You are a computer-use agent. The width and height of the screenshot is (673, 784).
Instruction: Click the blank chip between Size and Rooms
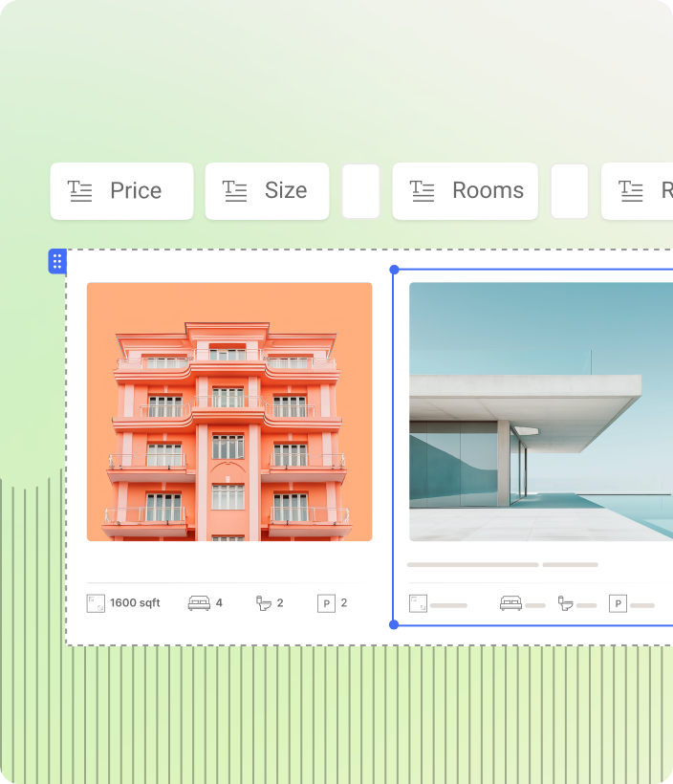point(360,191)
